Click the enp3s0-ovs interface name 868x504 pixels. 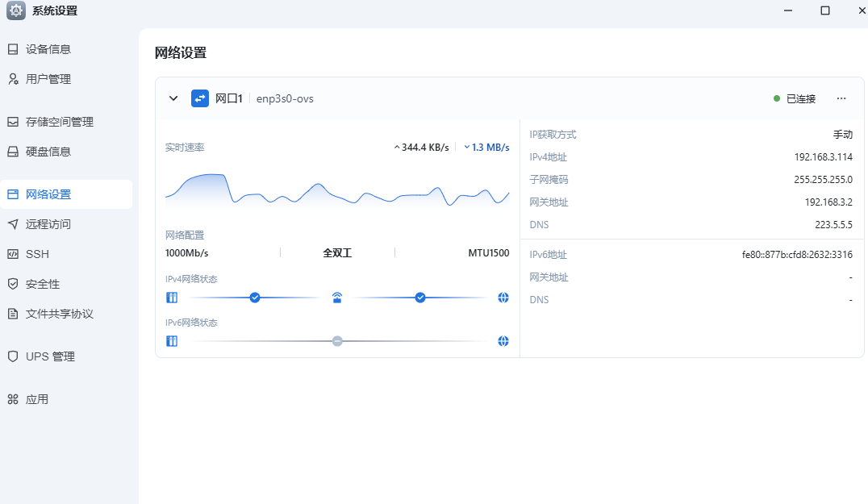[285, 98]
